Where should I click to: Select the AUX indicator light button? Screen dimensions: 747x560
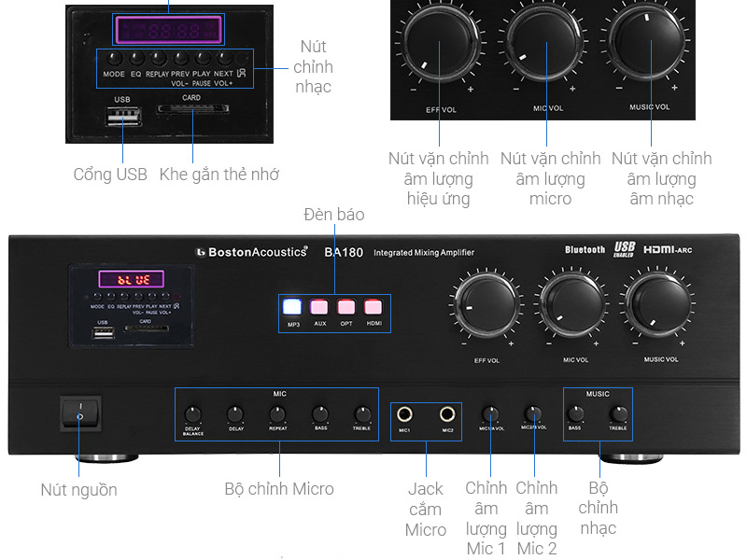click(319, 307)
